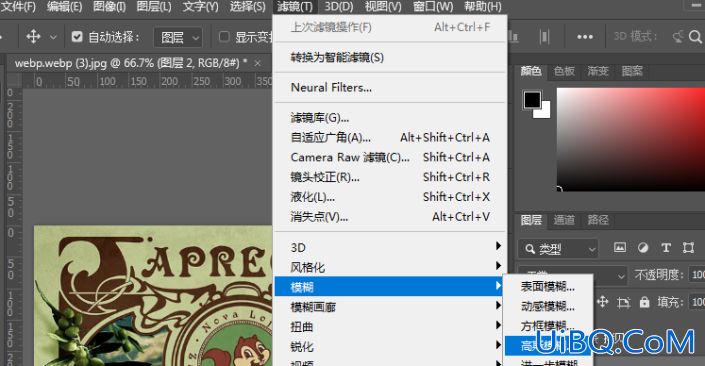The width and height of the screenshot is (705, 366).
Task: Close the webp.webp (3).jpg document tab
Action: pyautogui.click(x=258, y=63)
